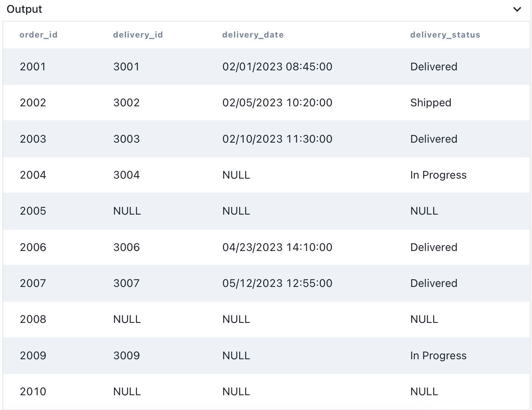Click the date 04/23/2023 14:10:00
Screen dimensions: 532x410
(x=277, y=247)
